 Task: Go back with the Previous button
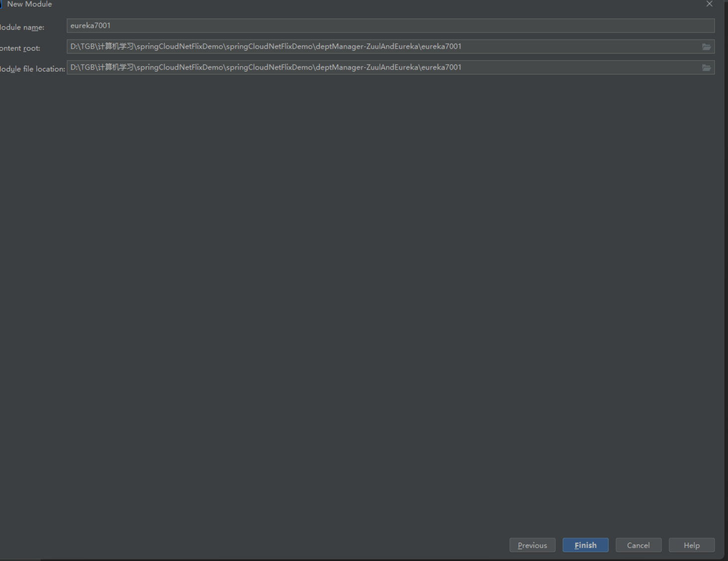[x=532, y=545]
